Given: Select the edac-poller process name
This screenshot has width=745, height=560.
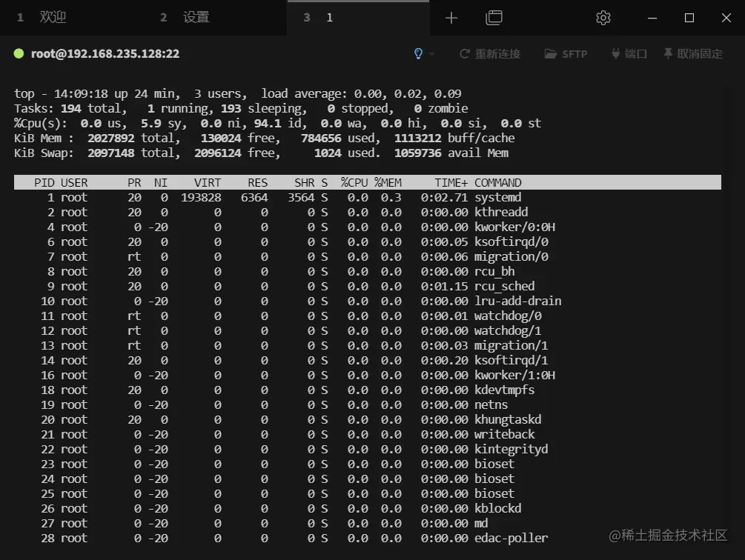Looking at the screenshot, I should coord(511,539).
